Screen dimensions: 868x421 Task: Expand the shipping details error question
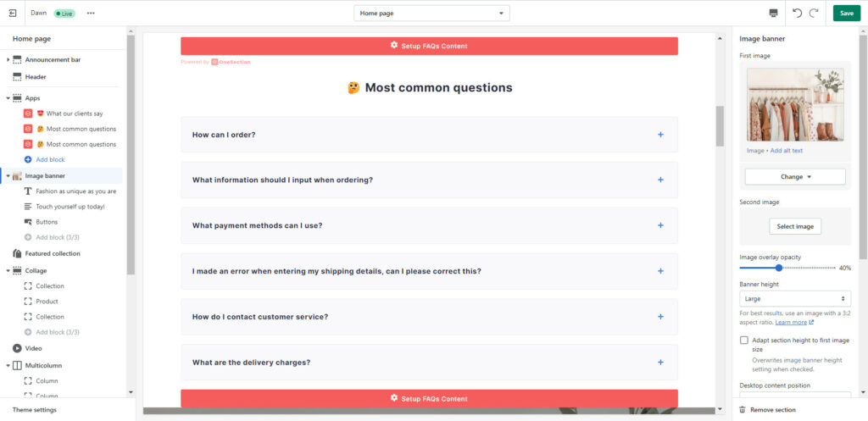click(x=429, y=271)
